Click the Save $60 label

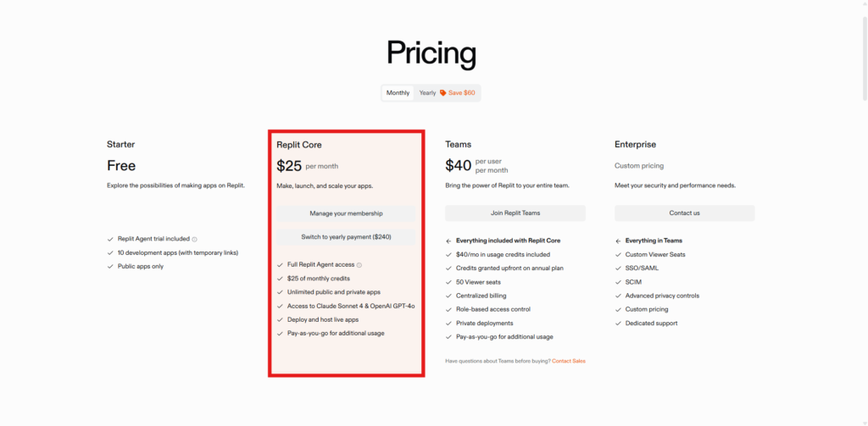tap(462, 93)
